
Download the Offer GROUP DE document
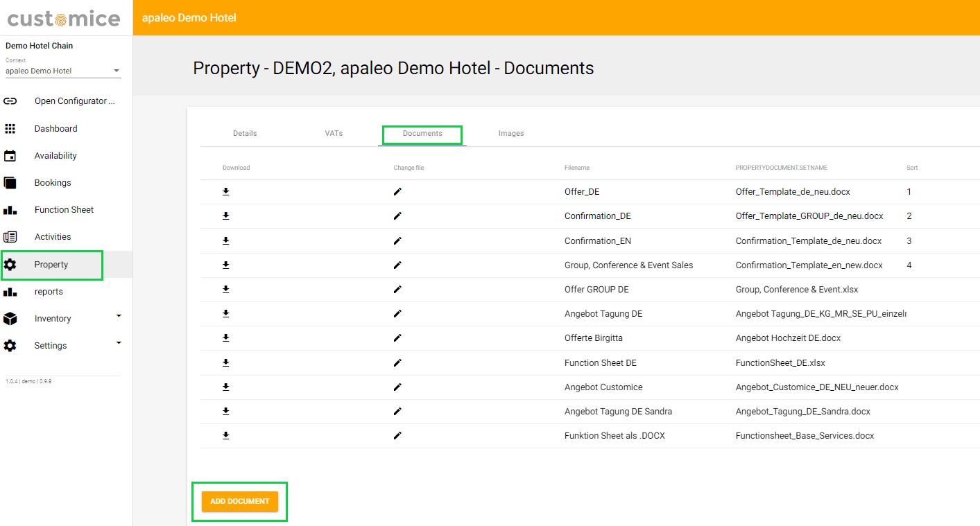[226, 289]
